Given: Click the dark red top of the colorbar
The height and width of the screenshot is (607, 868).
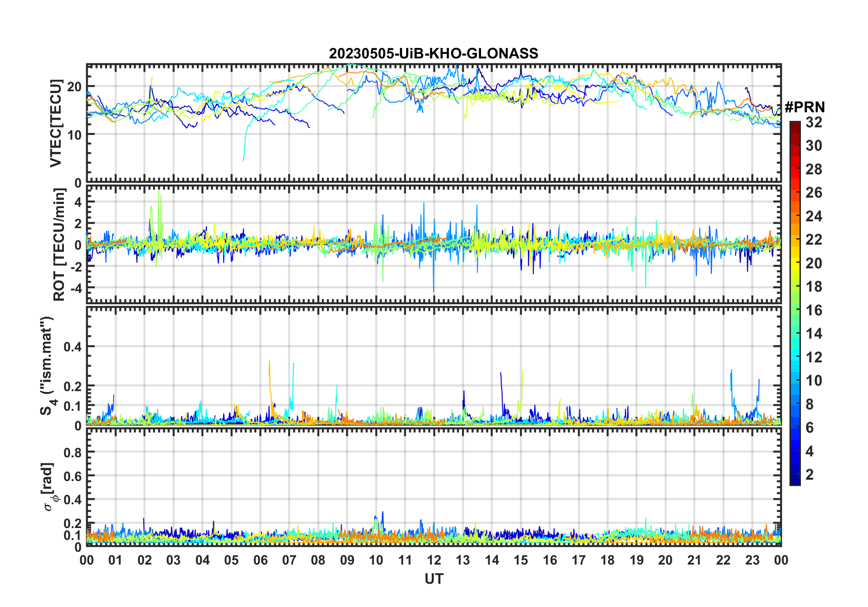Looking at the screenshot, I should (795, 124).
